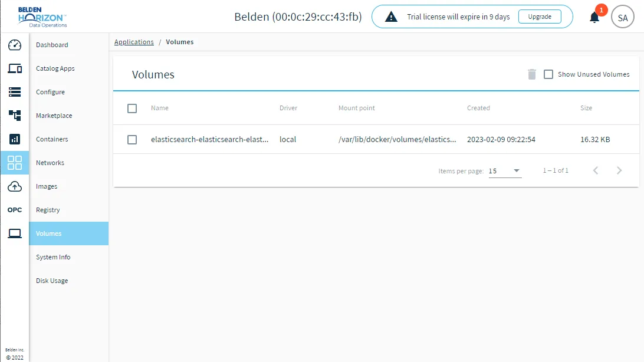Image resolution: width=644 pixels, height=362 pixels.
Task: Open Registry menu item
Action: (48, 210)
